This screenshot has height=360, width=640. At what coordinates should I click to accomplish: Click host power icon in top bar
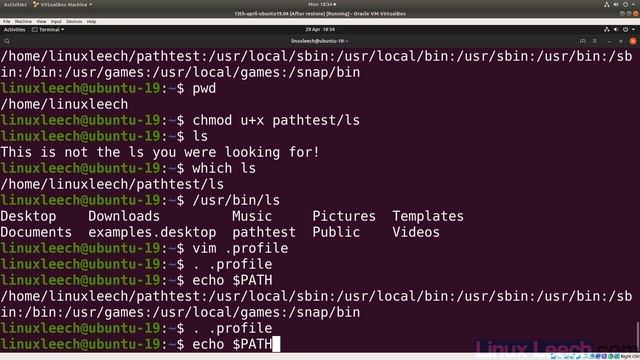pyautogui.click(x=625, y=4)
